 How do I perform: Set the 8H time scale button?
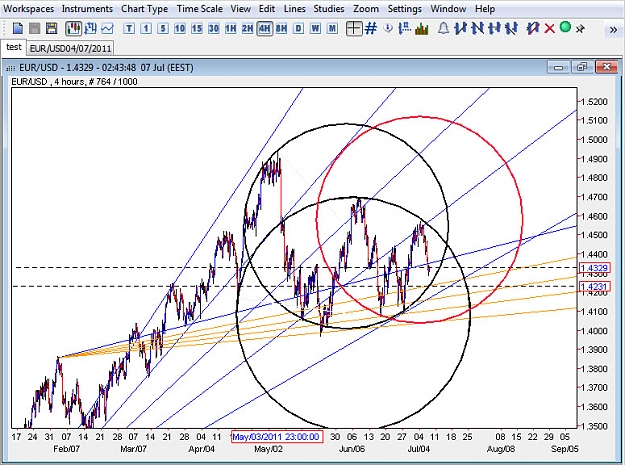point(281,29)
